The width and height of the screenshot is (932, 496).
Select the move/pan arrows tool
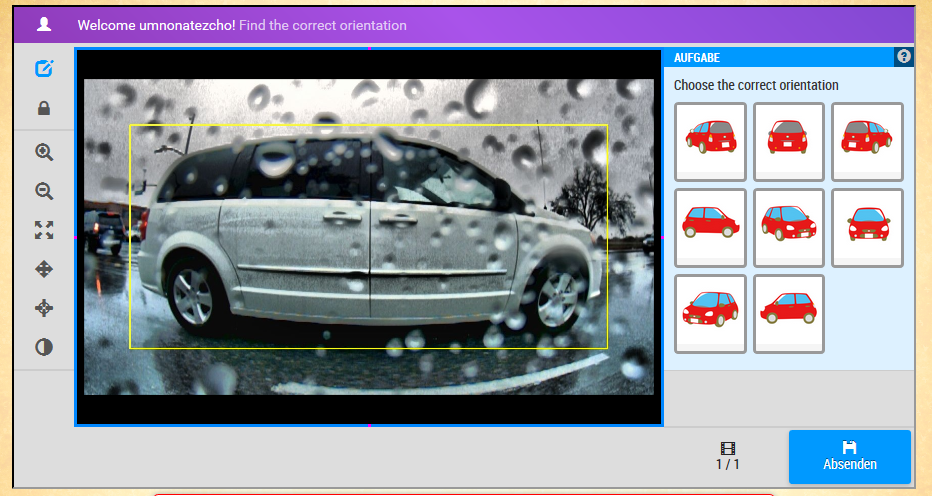44,269
